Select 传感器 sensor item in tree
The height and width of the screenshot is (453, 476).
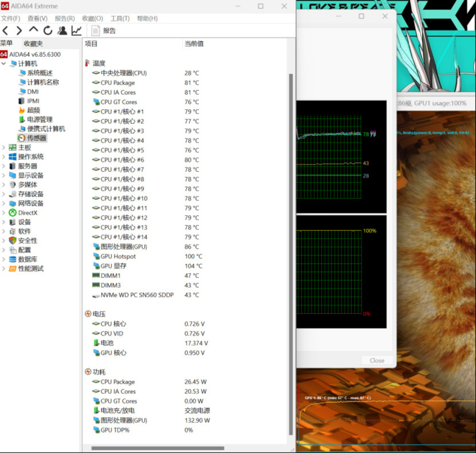coord(36,138)
